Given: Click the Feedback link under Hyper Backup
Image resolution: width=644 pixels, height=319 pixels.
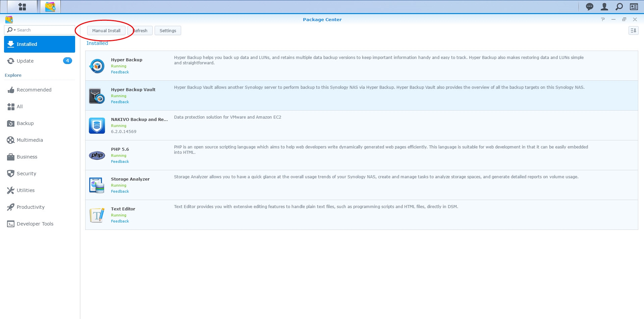Looking at the screenshot, I should coord(120,72).
